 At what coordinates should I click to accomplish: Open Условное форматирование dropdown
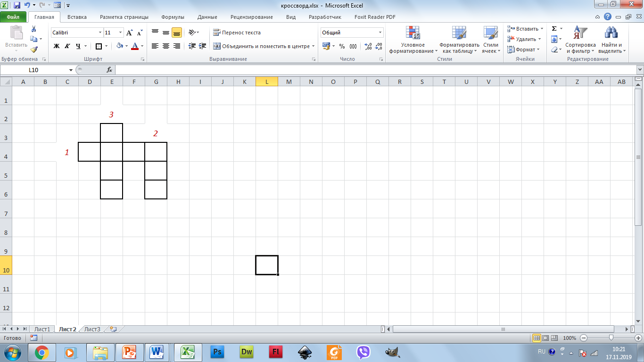tap(413, 40)
